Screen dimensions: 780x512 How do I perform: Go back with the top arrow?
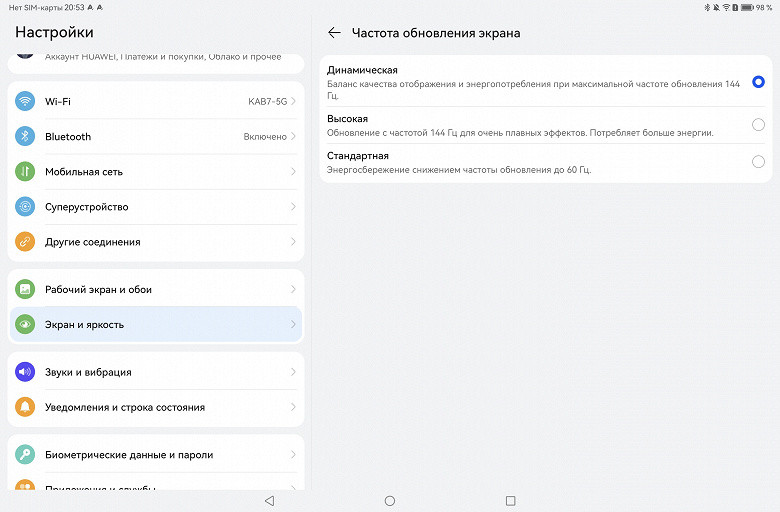coord(334,33)
